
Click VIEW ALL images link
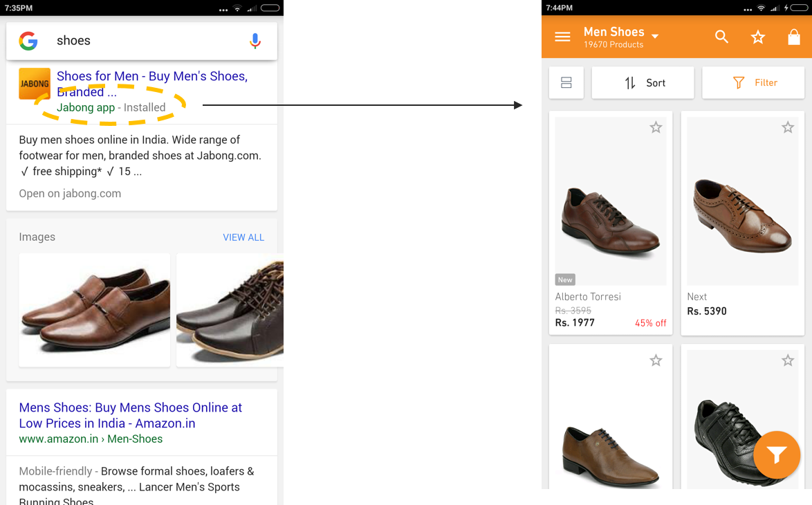[x=243, y=237]
